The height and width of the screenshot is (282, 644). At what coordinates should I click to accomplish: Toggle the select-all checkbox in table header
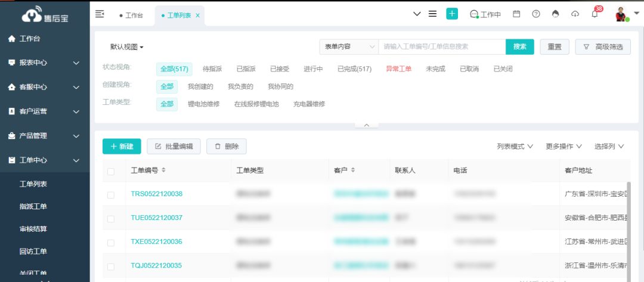[111, 172]
